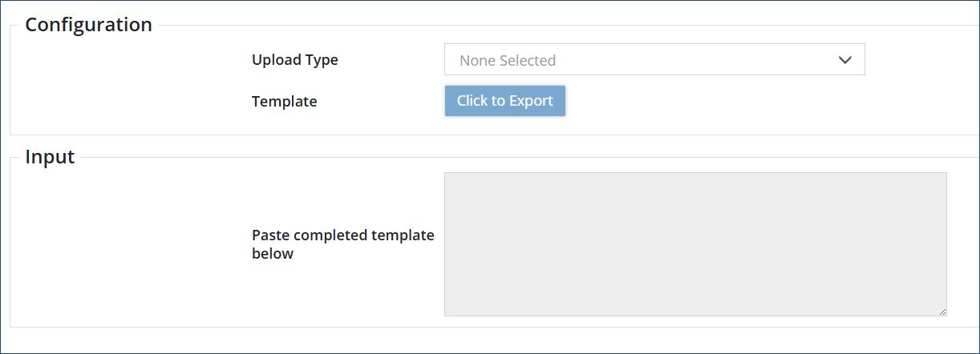This screenshot has height=354, width=980.
Task: Click the chevron arrow in Upload Type combo box
Action: [x=844, y=60]
